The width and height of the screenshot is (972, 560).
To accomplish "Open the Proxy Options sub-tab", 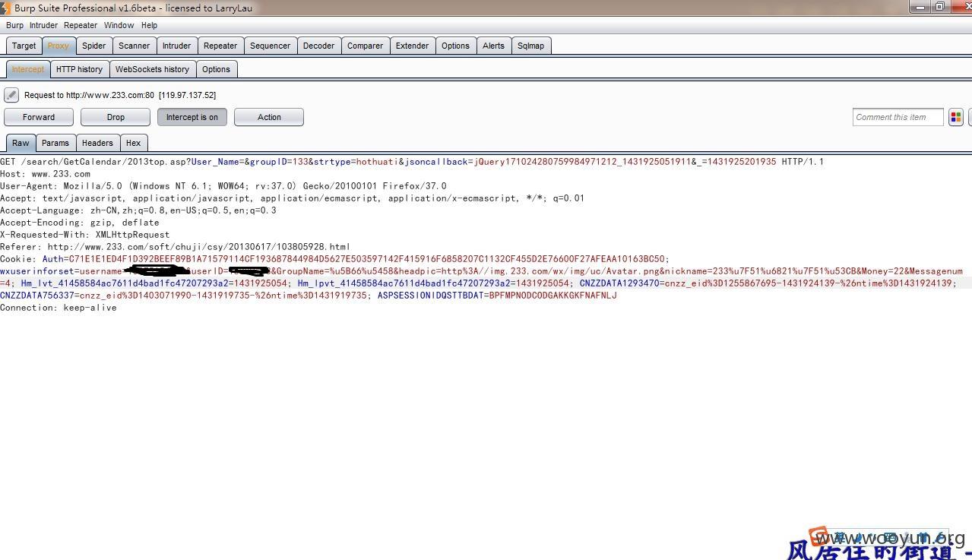I will (x=217, y=69).
